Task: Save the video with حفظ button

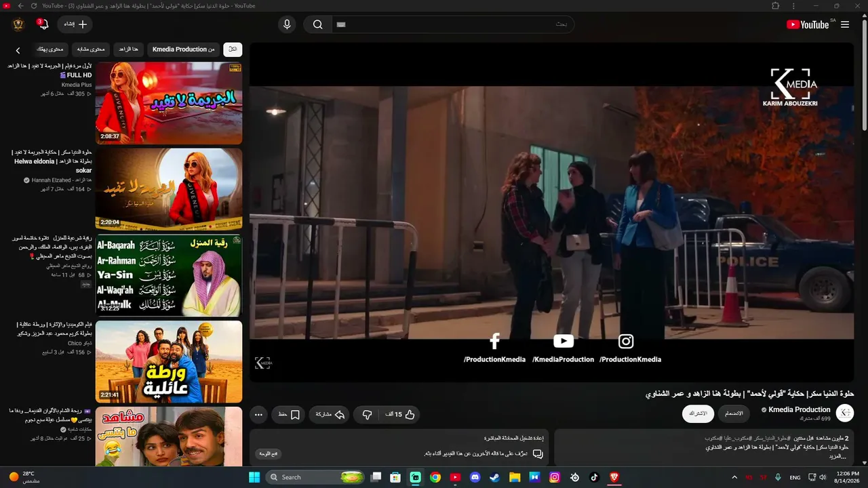Action: click(289, 414)
